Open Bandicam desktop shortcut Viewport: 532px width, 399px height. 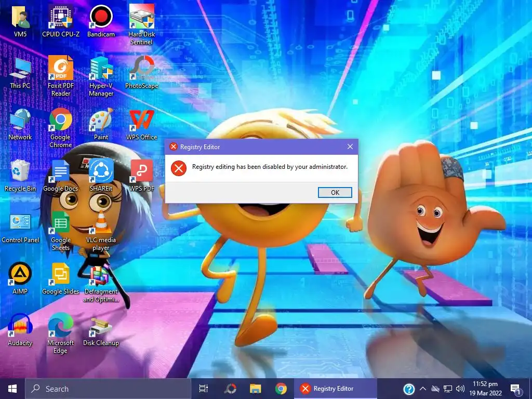click(x=101, y=20)
